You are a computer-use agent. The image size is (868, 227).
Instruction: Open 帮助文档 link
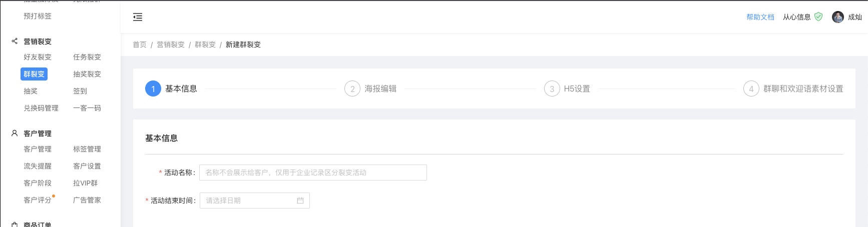pyautogui.click(x=760, y=17)
